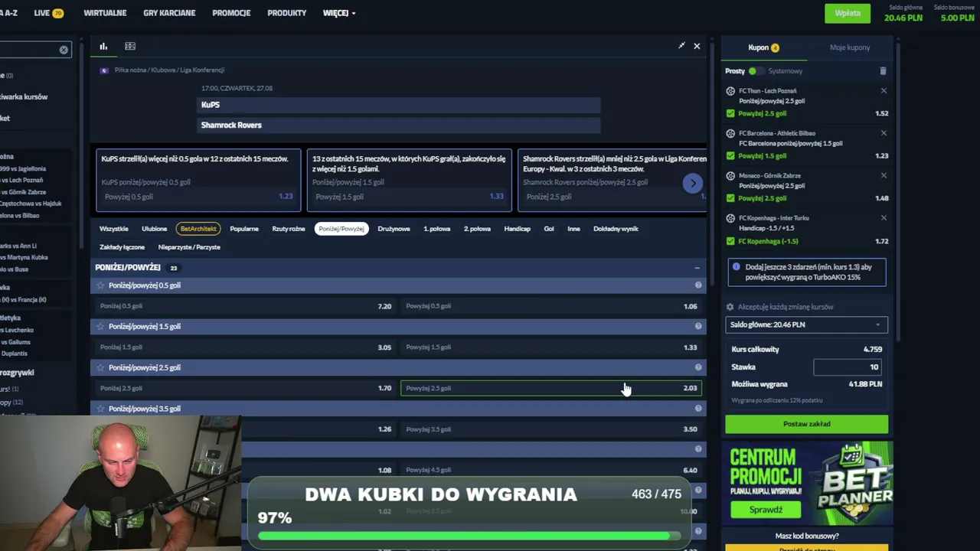Uncheck the FC Kopenhaga (-1.5) bet
Image resolution: width=980 pixels, height=551 pixels.
pyautogui.click(x=730, y=241)
